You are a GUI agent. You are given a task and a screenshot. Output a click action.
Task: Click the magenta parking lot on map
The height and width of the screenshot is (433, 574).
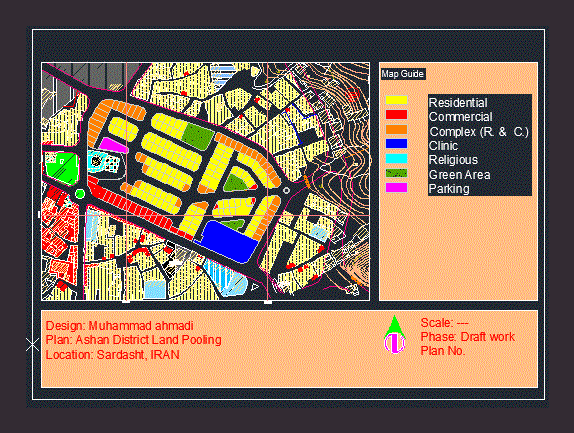pos(113,145)
